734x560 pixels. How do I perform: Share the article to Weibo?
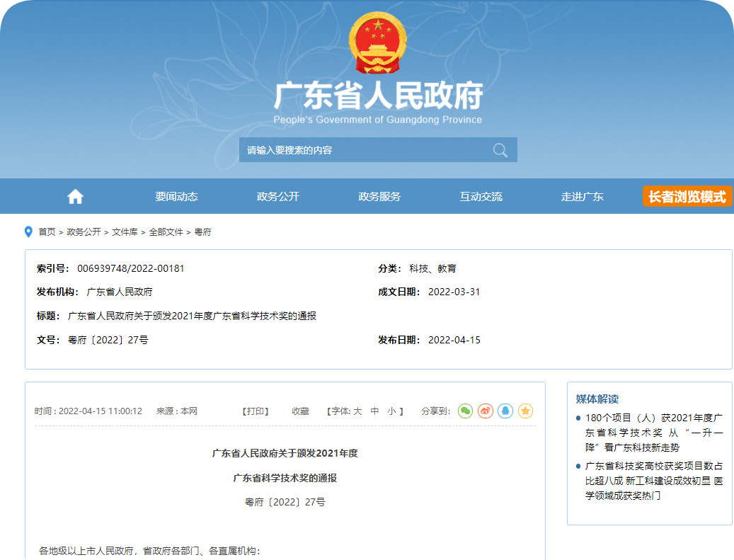[x=485, y=411]
